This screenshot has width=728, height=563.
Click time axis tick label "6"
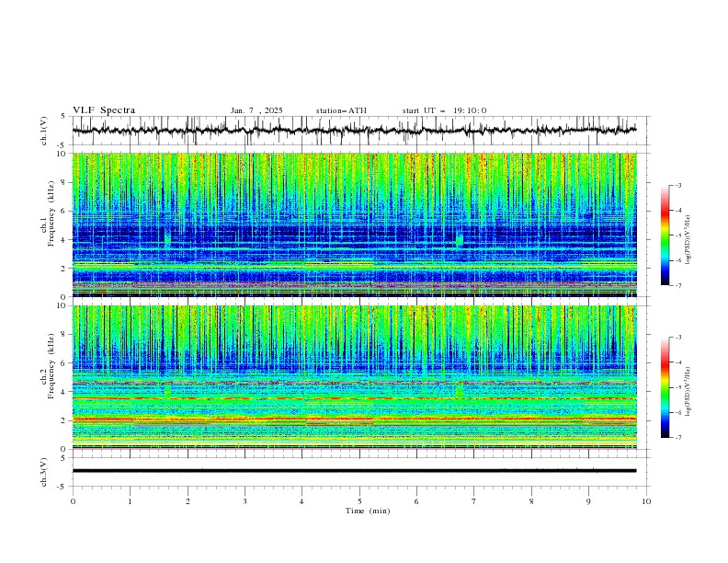pyautogui.click(x=416, y=501)
